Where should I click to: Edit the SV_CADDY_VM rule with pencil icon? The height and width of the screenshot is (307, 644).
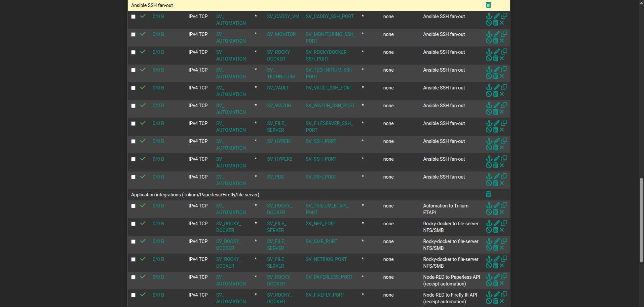pos(497,16)
